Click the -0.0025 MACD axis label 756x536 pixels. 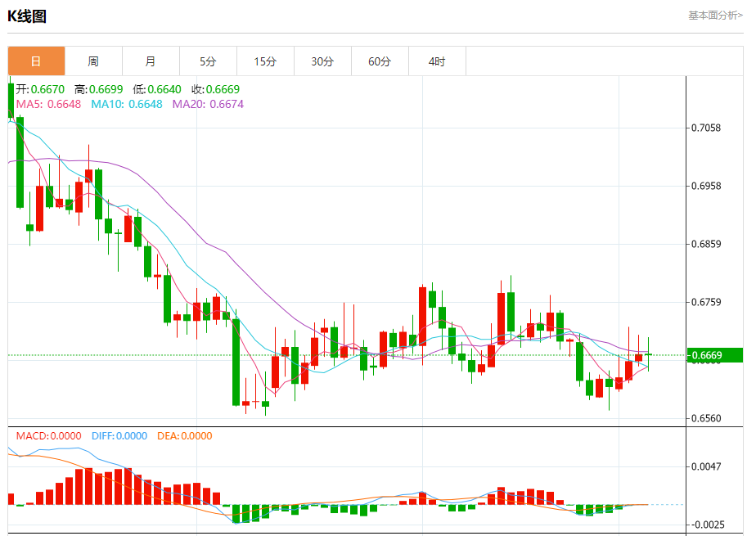click(x=708, y=525)
